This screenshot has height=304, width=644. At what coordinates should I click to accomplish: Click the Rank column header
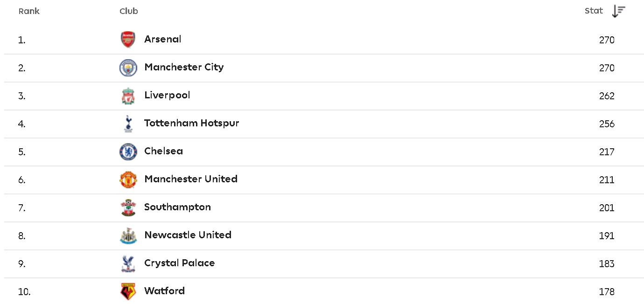(29, 11)
